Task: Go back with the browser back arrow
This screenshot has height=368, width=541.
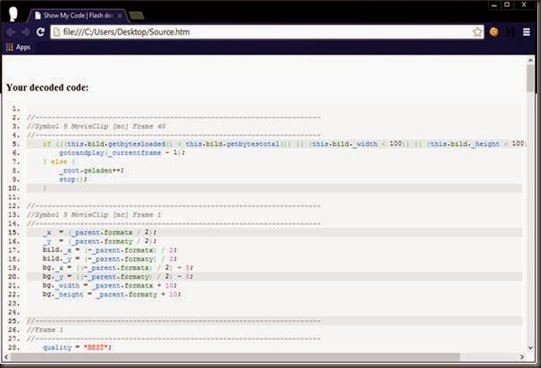Action: [11, 32]
